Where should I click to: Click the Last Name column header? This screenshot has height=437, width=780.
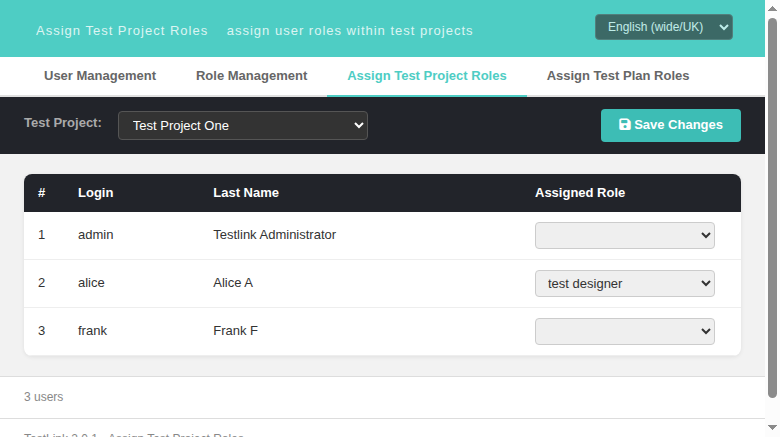tap(246, 193)
